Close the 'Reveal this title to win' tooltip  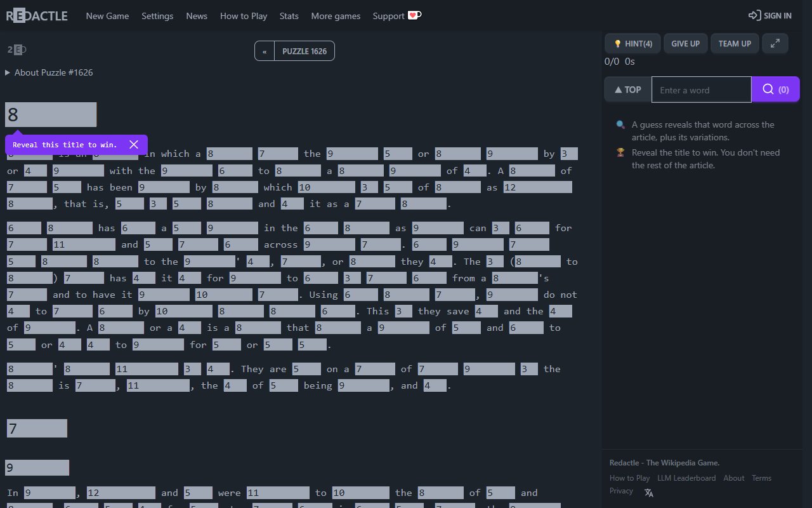click(x=134, y=144)
